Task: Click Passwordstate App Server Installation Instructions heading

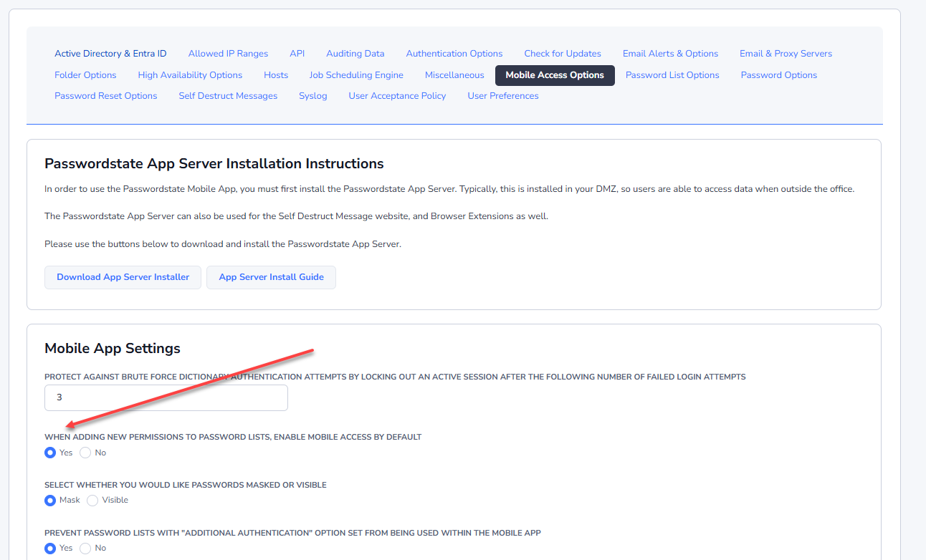Action: tap(214, 164)
